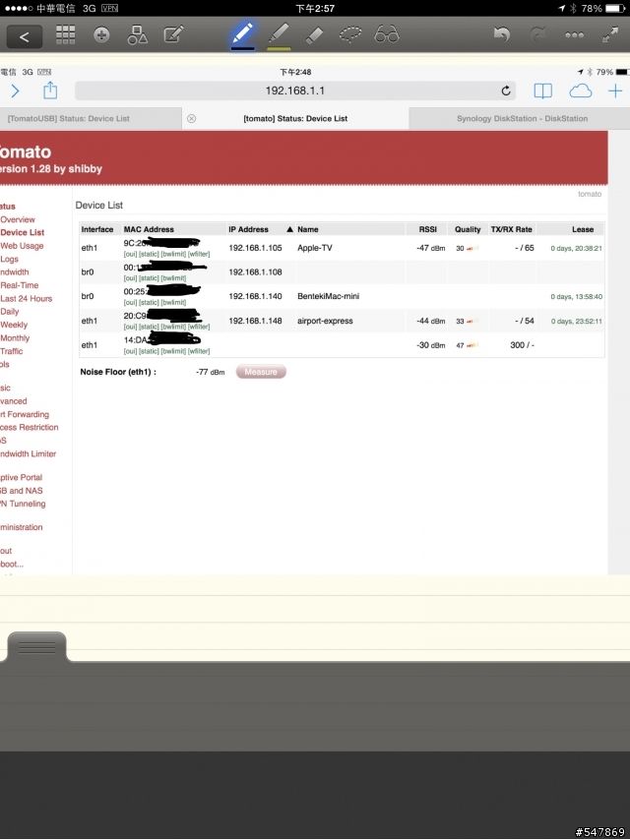Open the Daily bandwidth link
This screenshot has height=840, width=630.
(9, 312)
